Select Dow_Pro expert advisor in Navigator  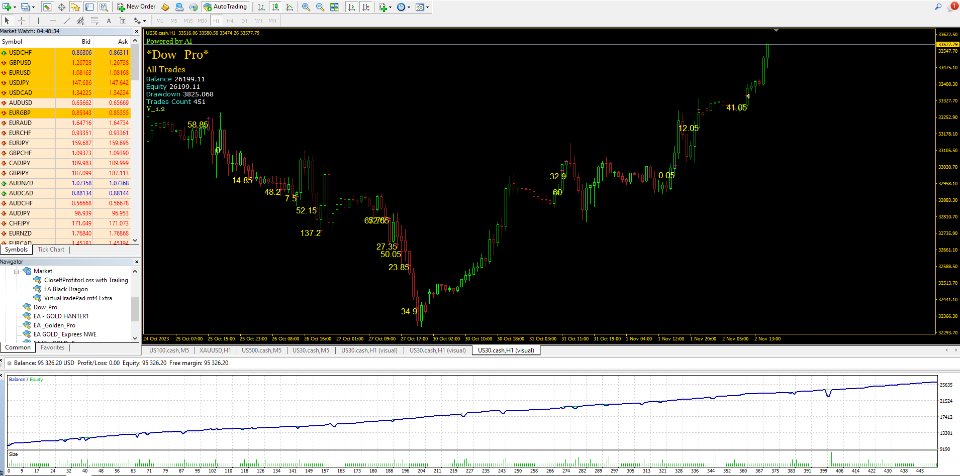tap(45, 307)
